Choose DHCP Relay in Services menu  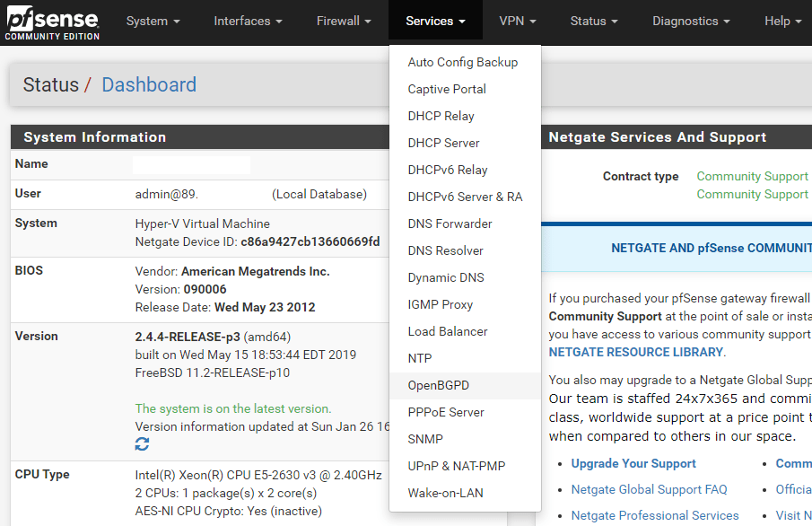(465, 116)
